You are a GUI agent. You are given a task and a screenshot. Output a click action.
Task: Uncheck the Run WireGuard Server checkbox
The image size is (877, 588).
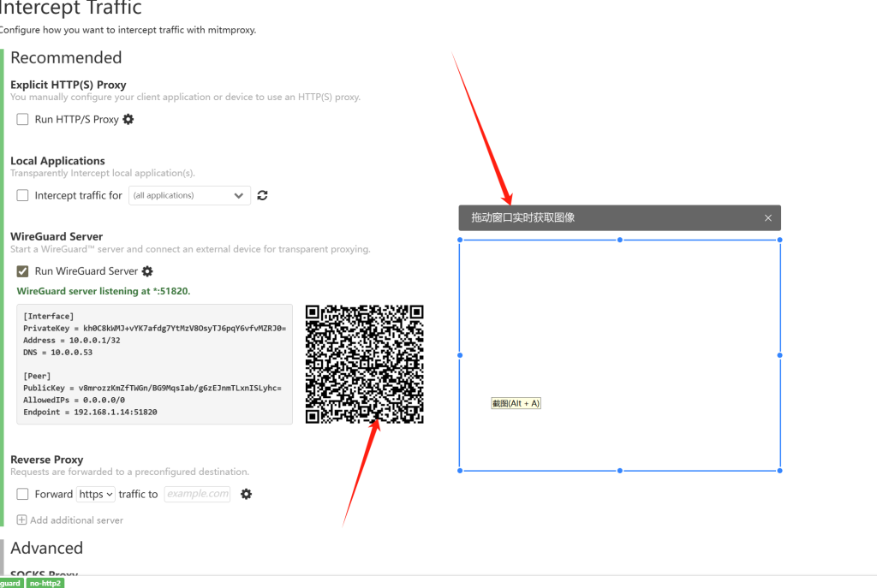23,271
